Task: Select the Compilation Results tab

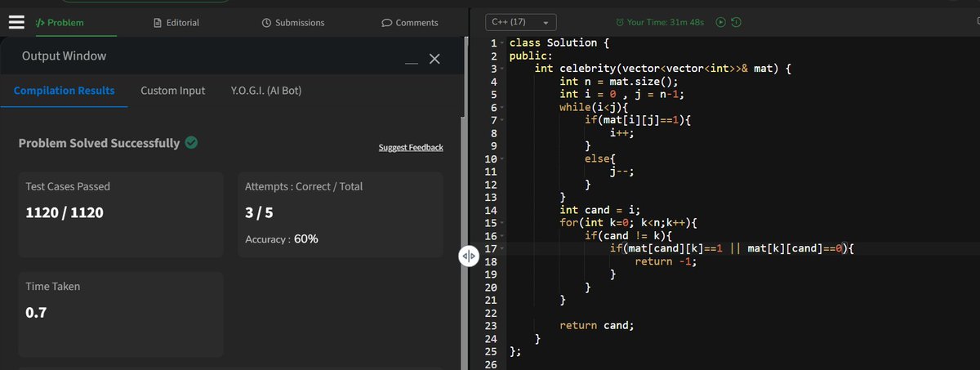Action: tap(65, 91)
